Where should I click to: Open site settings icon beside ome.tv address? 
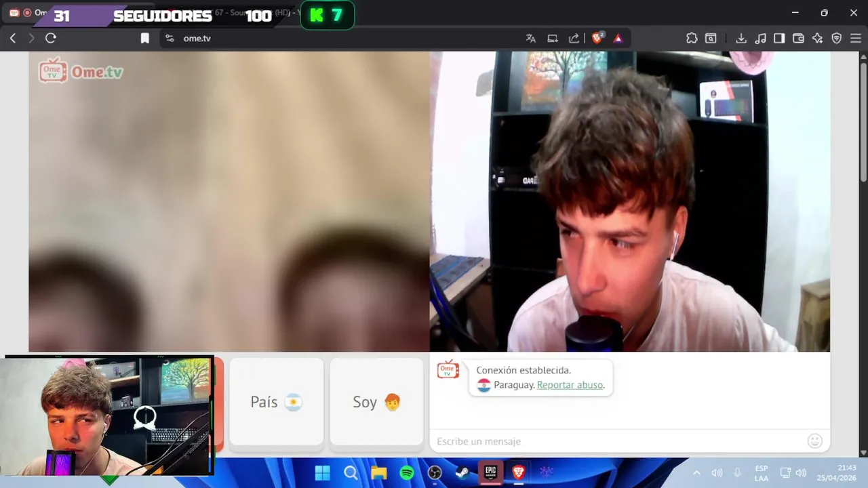[x=170, y=39]
